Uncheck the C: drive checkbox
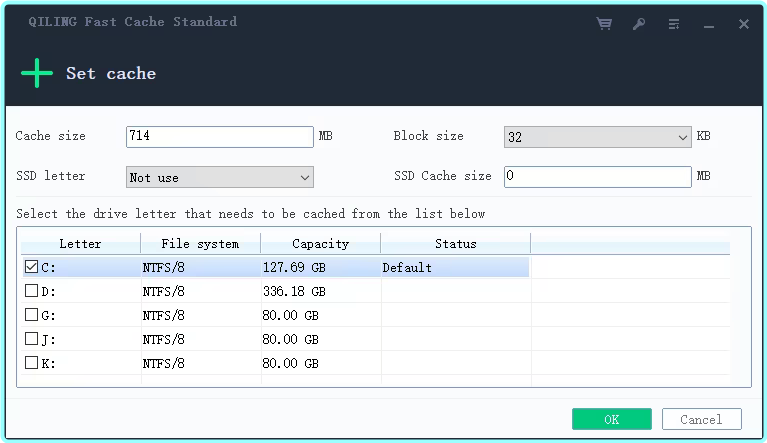This screenshot has width=767, height=443. point(31,266)
